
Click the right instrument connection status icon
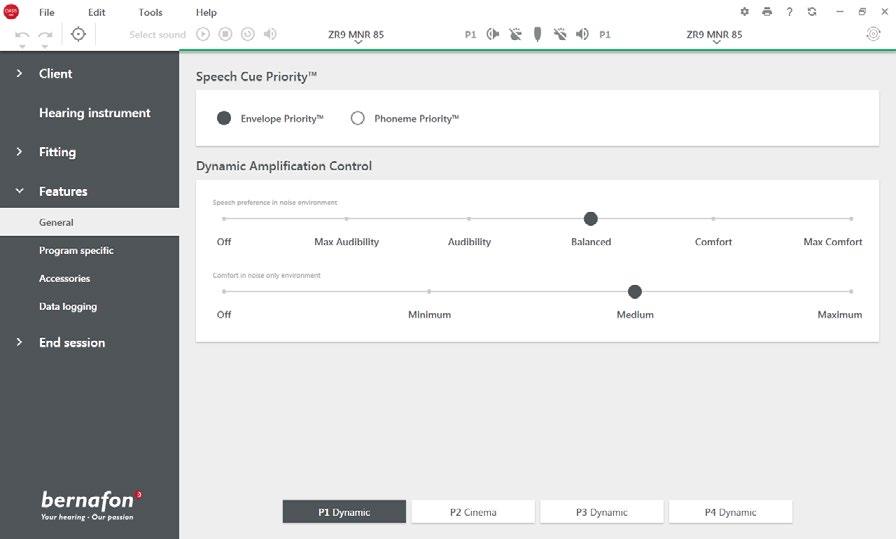tap(560, 34)
